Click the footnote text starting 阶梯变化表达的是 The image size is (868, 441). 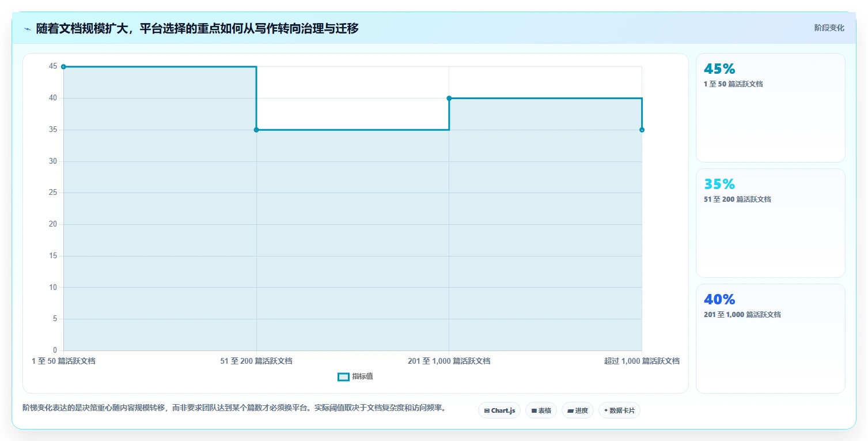click(x=234, y=408)
